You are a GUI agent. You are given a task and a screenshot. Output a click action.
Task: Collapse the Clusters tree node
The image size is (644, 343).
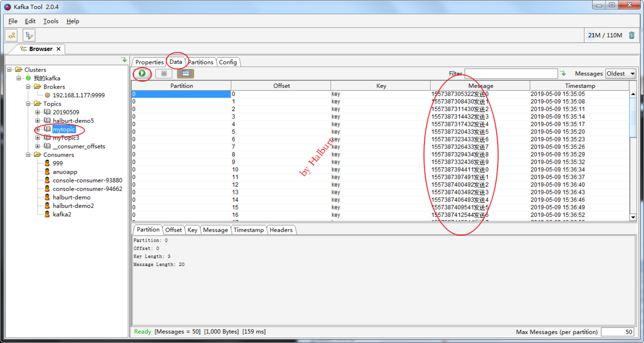pos(9,70)
